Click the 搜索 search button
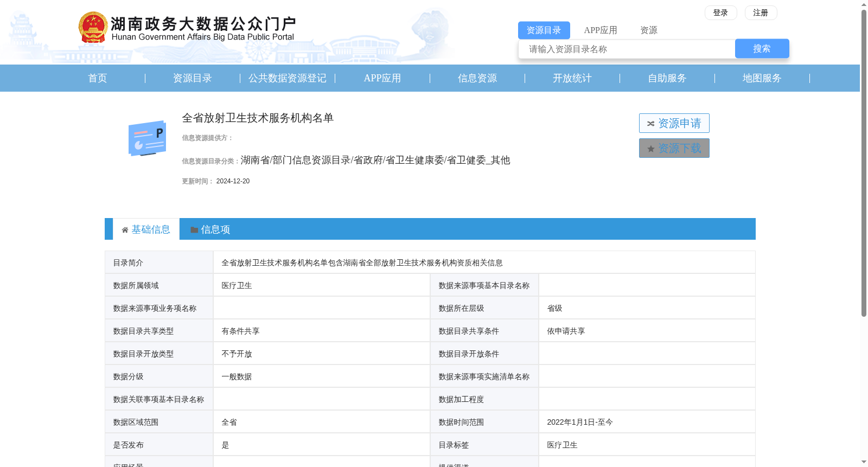The image size is (868, 467). (762, 49)
